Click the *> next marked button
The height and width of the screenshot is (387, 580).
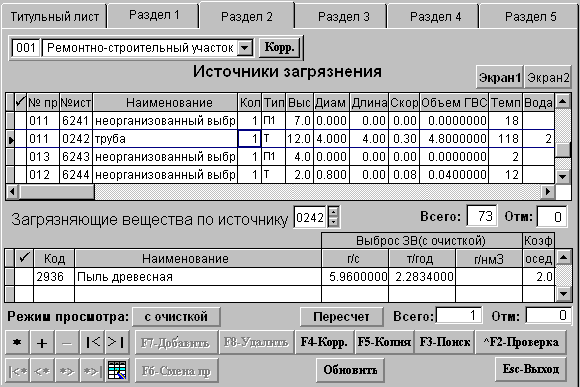coord(67,370)
